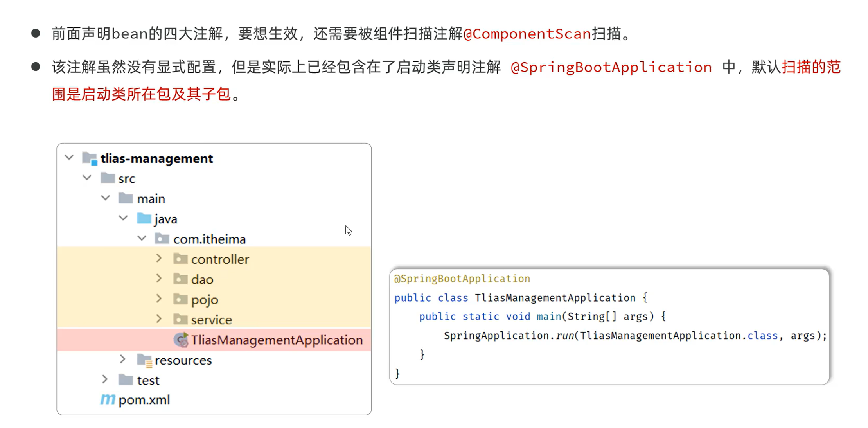Screen dimensions: 868x428
Task: Click the src folder icon
Action: [108, 178]
